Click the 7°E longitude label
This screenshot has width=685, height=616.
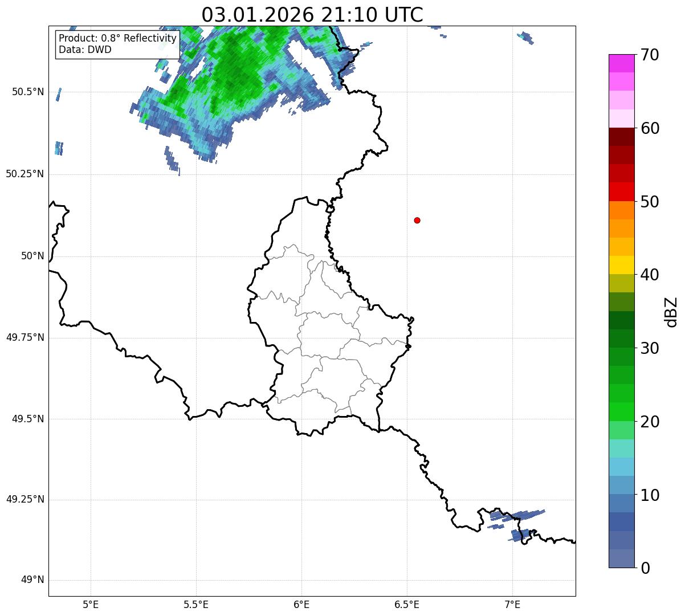tap(512, 605)
